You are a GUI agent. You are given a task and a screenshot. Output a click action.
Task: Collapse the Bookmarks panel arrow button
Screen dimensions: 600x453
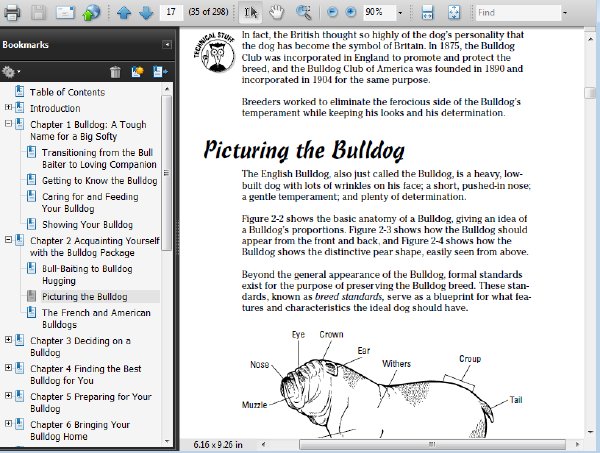click(x=167, y=45)
